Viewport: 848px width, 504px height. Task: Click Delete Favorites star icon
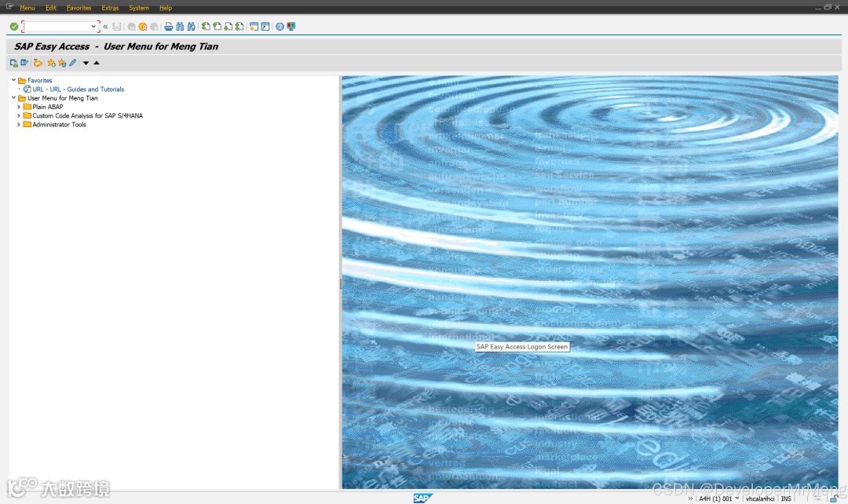click(62, 64)
